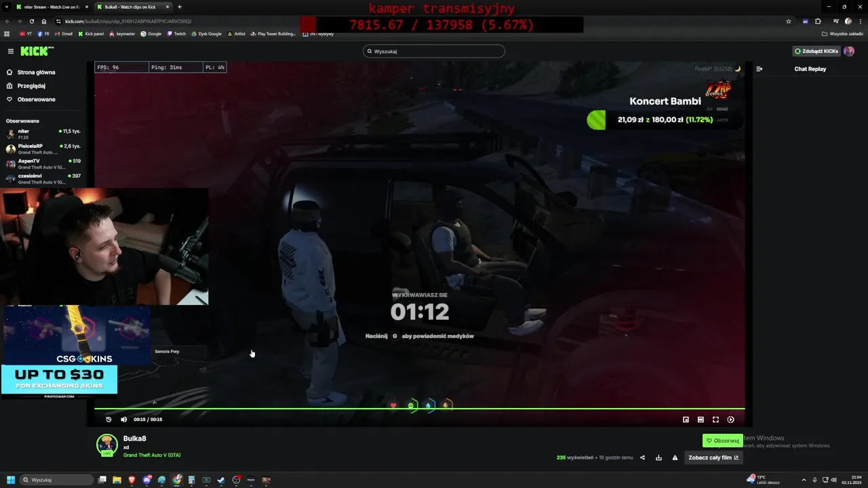
Task: Go back in browser history
Action: tap(7, 21)
